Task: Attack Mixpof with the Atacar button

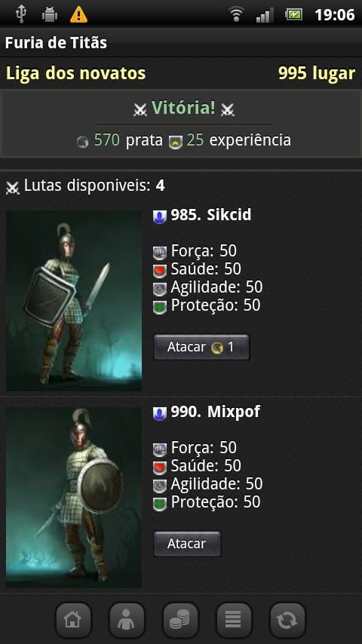Action: [x=187, y=544]
